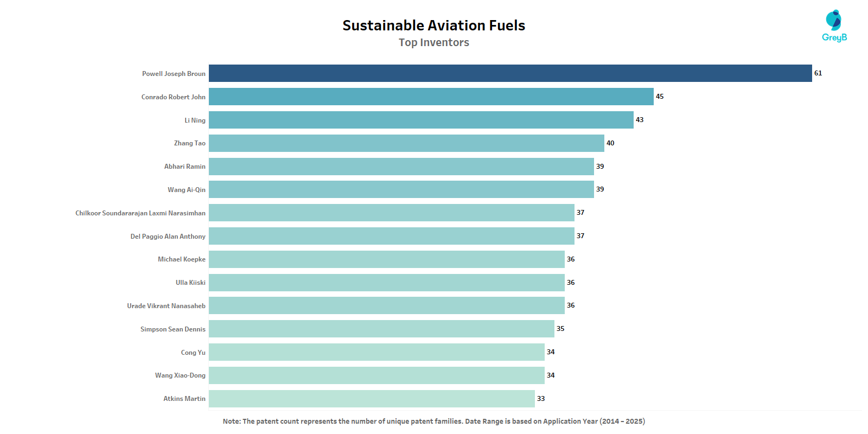
Task: Click the Ulla Kiiski bar
Action: (386, 283)
